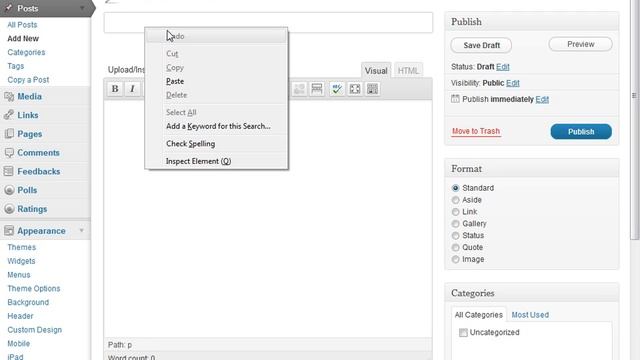Image resolution: width=640 pixels, height=360 pixels.
Task: Switch to the Visual editor tab
Action: [x=376, y=71]
